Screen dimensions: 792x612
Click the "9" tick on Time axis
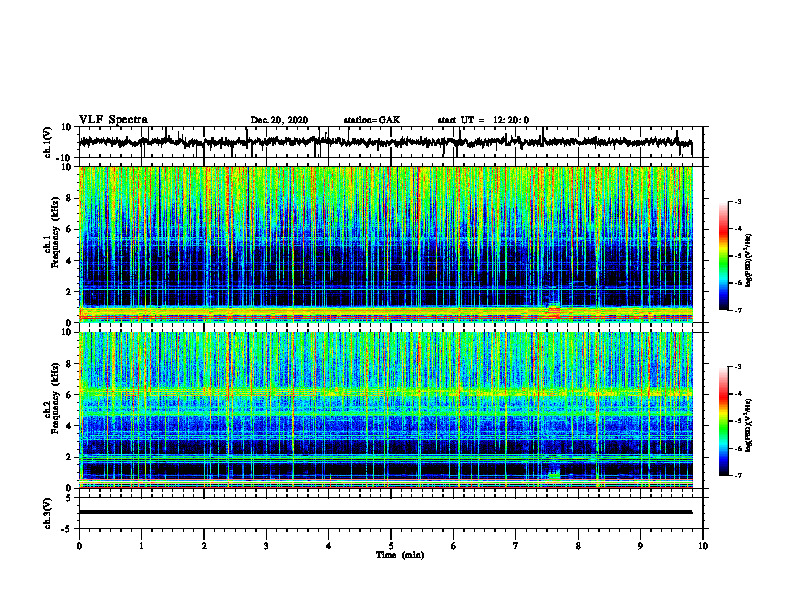[640, 546]
